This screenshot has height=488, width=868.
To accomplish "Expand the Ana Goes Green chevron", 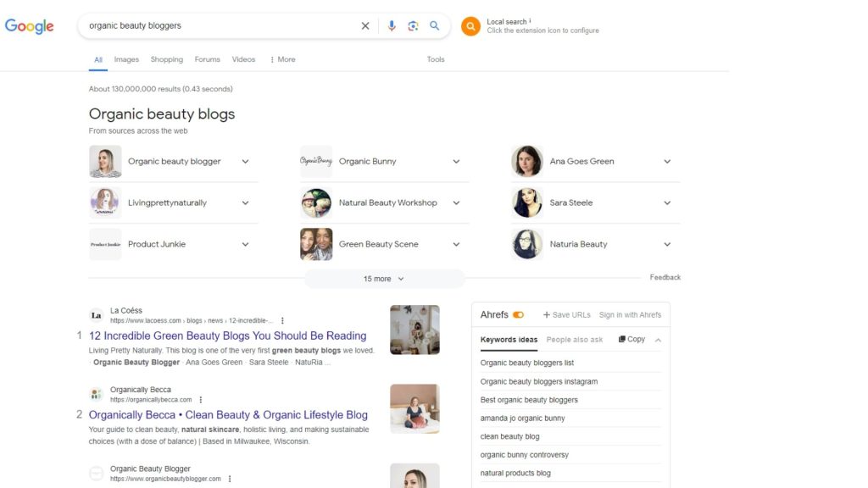I will [667, 162].
